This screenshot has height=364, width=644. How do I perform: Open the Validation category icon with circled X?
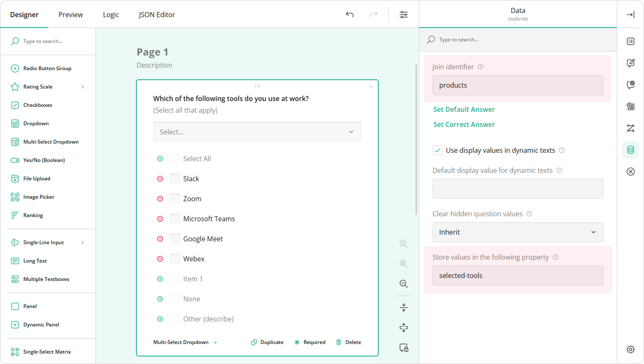tap(630, 171)
